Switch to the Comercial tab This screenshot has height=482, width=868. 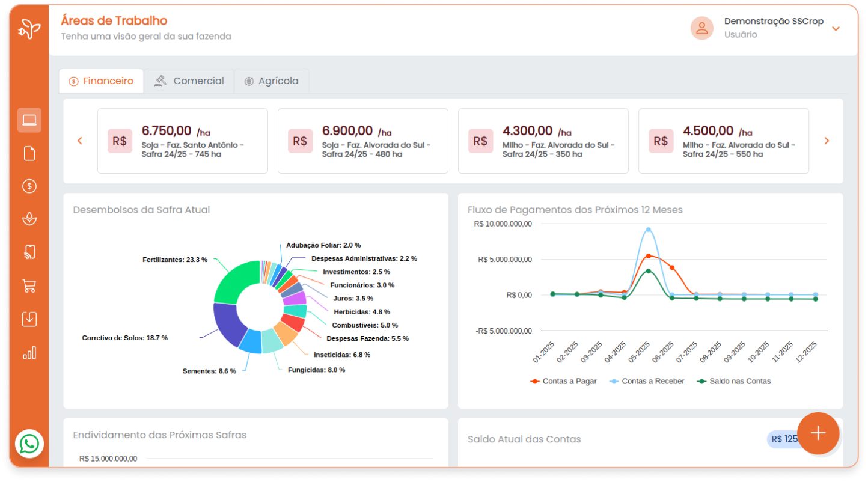189,81
